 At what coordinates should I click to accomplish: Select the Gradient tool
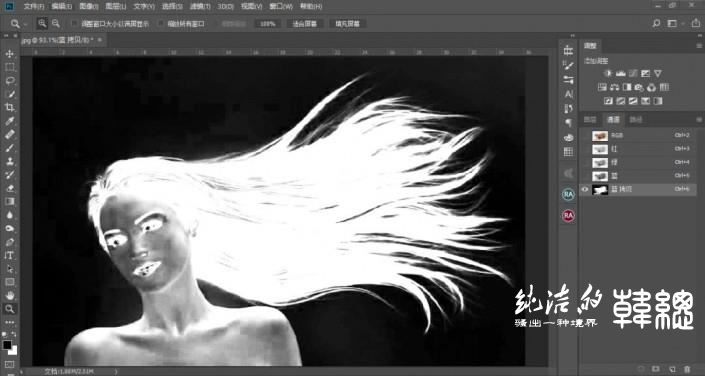[x=9, y=201]
